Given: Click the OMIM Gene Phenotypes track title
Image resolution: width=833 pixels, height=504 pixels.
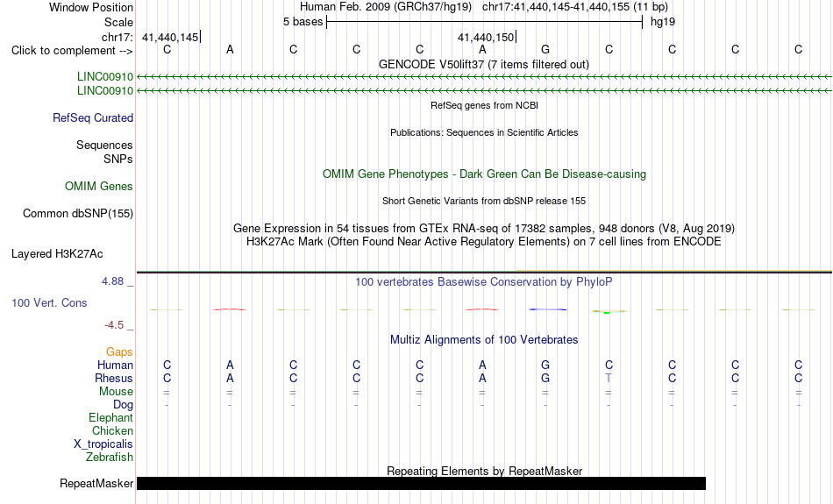Looking at the screenshot, I should click(x=485, y=174).
